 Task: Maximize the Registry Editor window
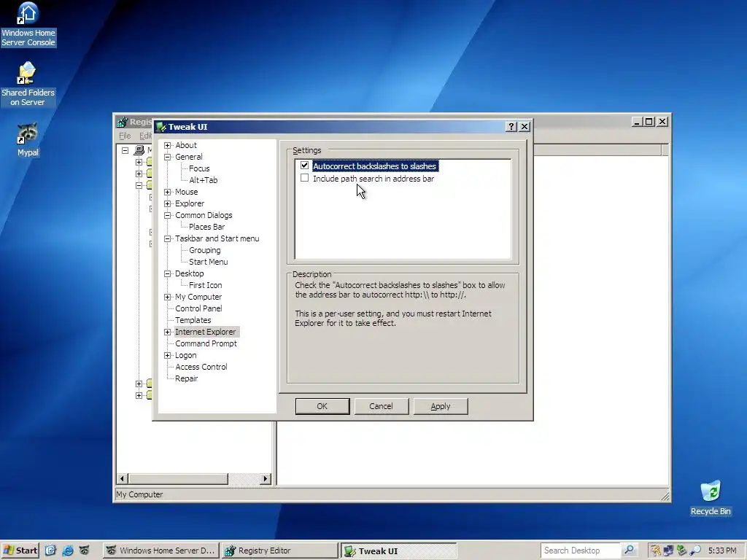pyautogui.click(x=649, y=122)
